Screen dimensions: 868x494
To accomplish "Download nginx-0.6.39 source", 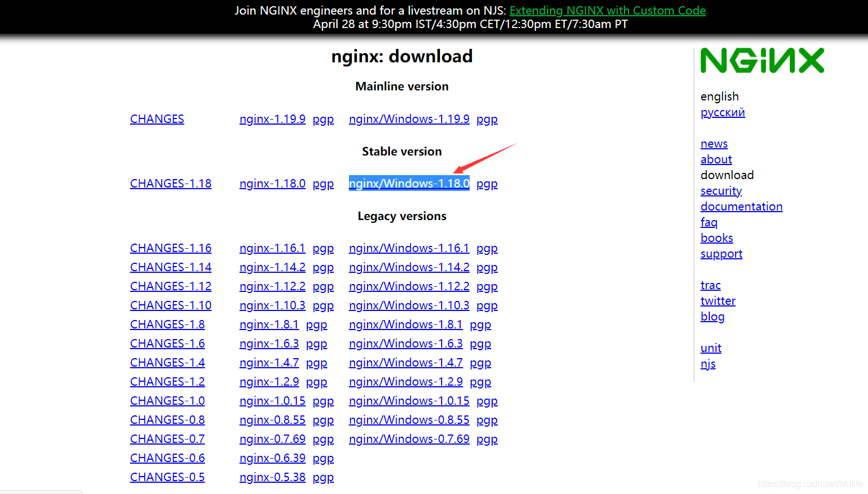I will (272, 458).
